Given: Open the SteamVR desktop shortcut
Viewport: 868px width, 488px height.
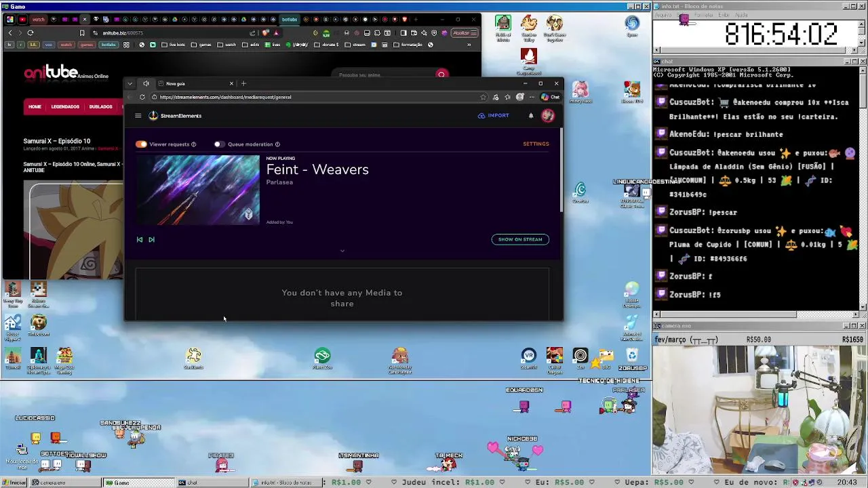Looking at the screenshot, I should [x=528, y=359].
